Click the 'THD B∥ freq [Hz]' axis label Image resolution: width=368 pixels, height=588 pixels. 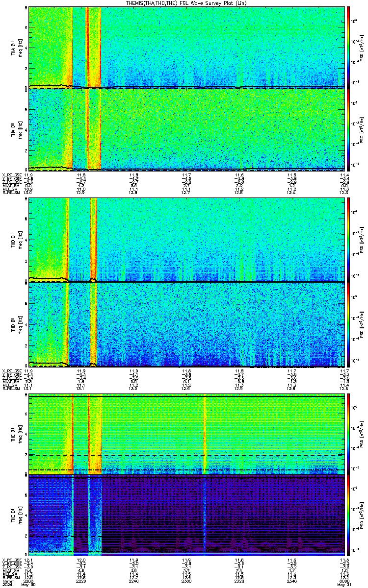pyautogui.click(x=16, y=324)
